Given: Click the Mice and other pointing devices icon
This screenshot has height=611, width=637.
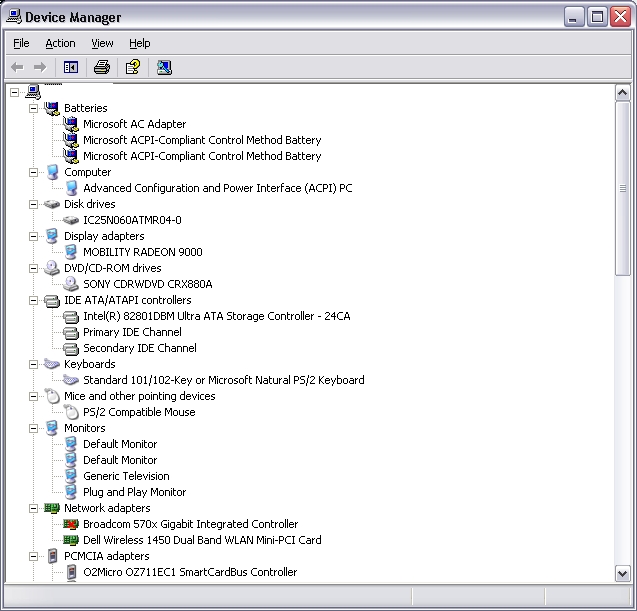Looking at the screenshot, I should tap(52, 396).
